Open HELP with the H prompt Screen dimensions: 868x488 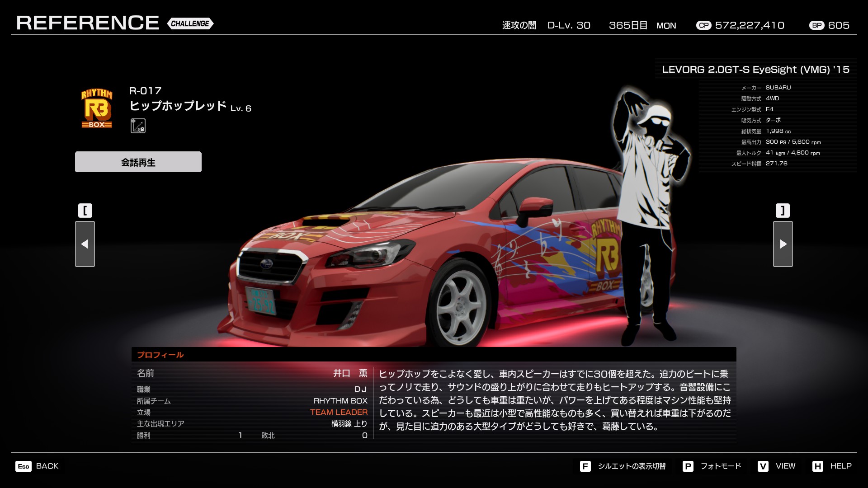point(832,466)
